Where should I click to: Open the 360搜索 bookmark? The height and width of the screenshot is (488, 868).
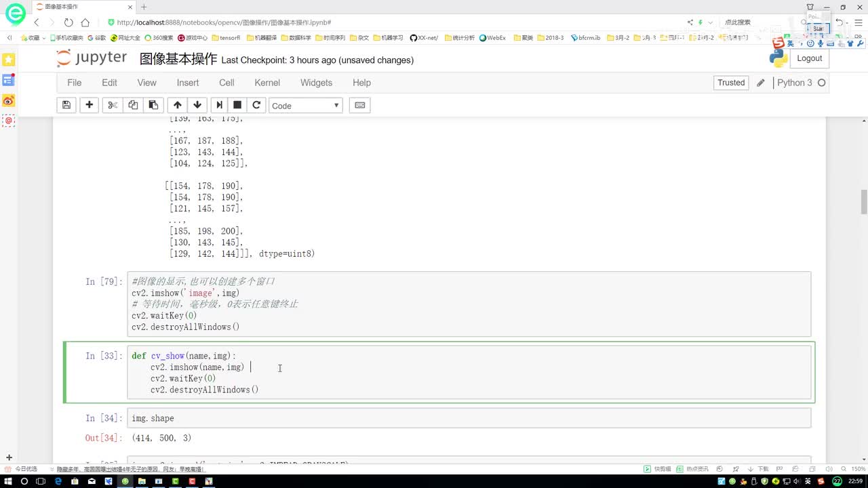click(159, 38)
